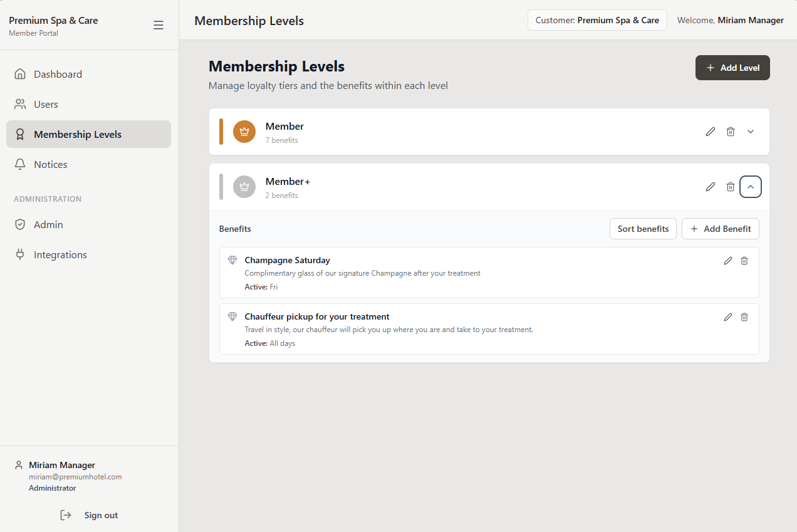Open the hamburger menu beside Premium Spa & Care
This screenshot has height=532, width=797.
tap(158, 25)
